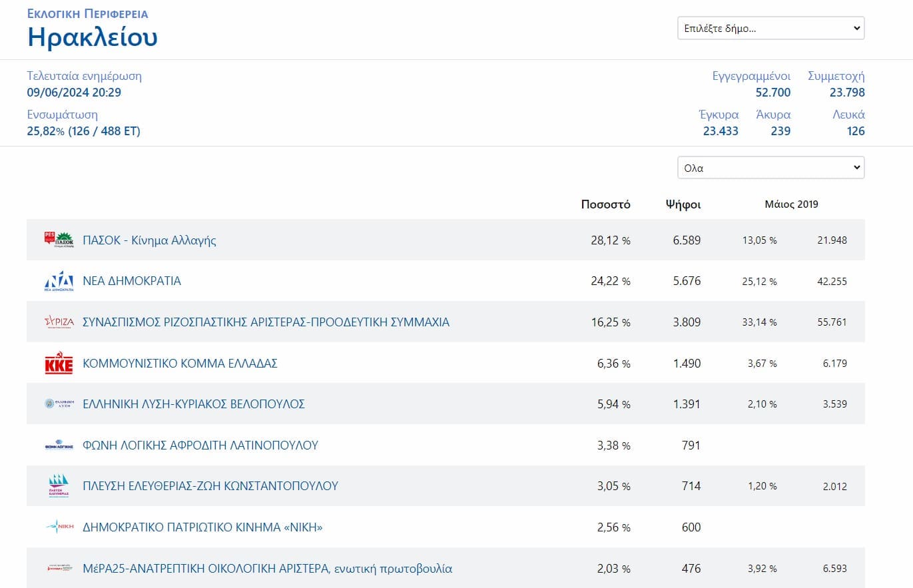
Task: Click ΜέΡΑ25 2019 votes 6.593
Action: pyautogui.click(x=835, y=569)
